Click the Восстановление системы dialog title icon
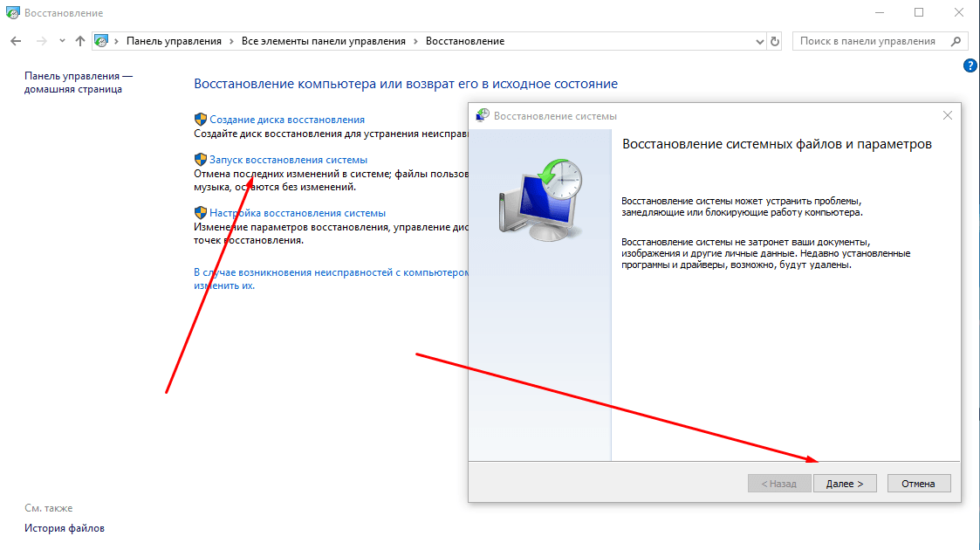The width and height of the screenshot is (980, 550). point(483,115)
